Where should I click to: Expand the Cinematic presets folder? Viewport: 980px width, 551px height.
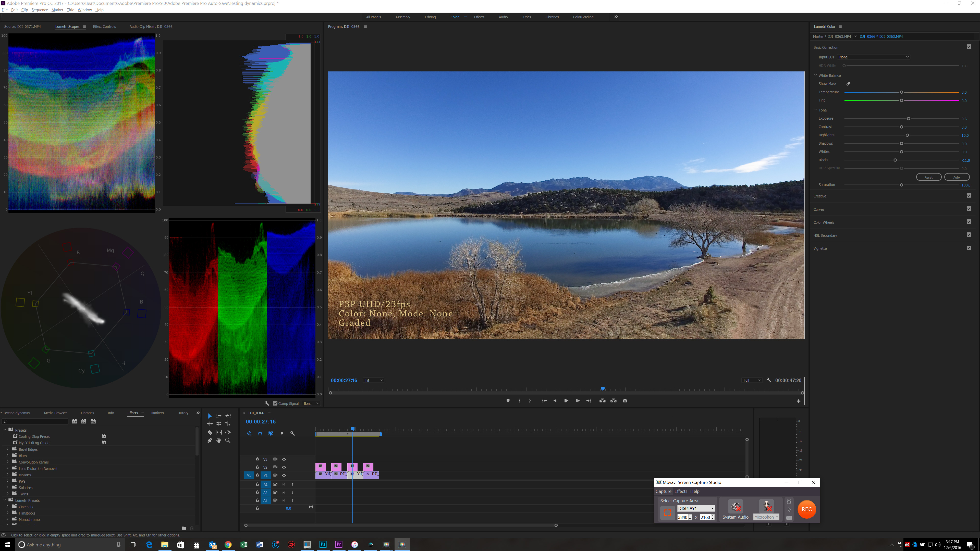click(x=8, y=507)
